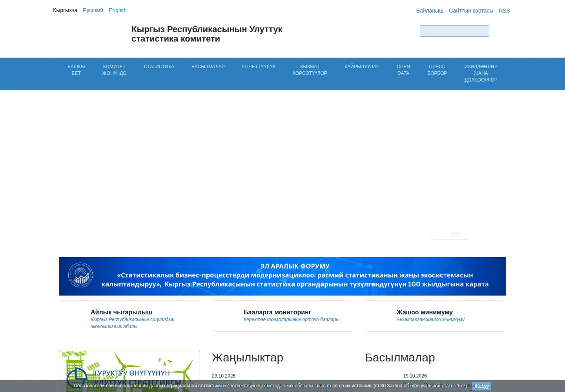This screenshot has height=392, width=565.
Task: Open КАЙРЫЛУУЛАР menu item
Action: 362,67
